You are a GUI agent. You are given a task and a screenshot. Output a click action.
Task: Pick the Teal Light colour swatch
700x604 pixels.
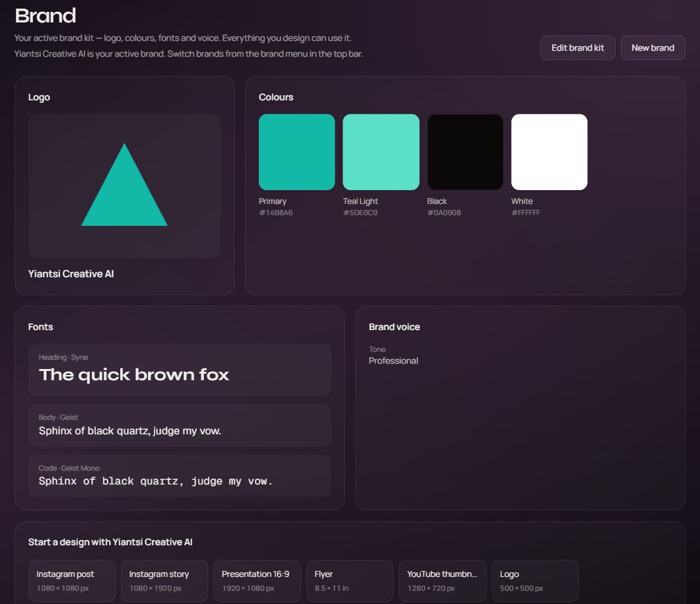381,152
